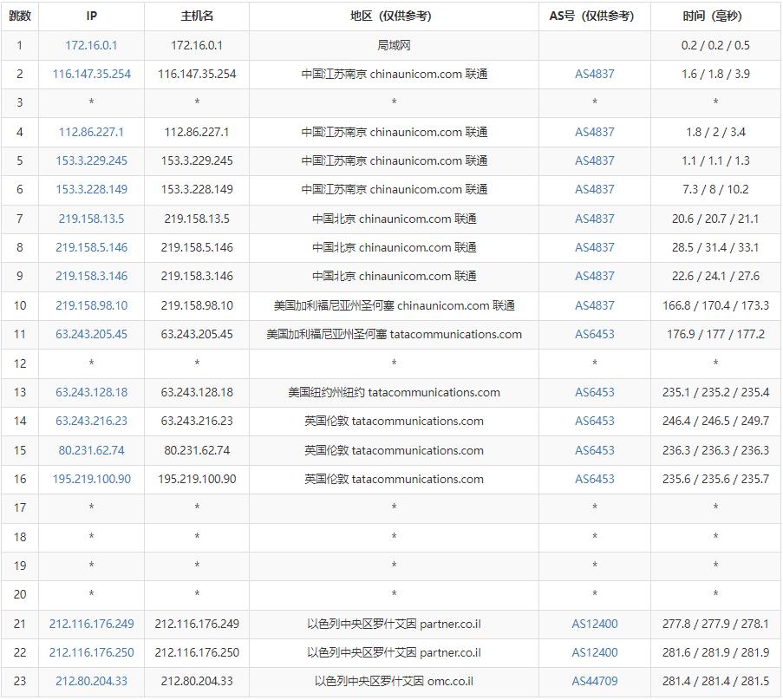Viewport: 783px width, 700px height.
Task: Open the AS6453 link in hop 16 row
Action: coord(595,479)
